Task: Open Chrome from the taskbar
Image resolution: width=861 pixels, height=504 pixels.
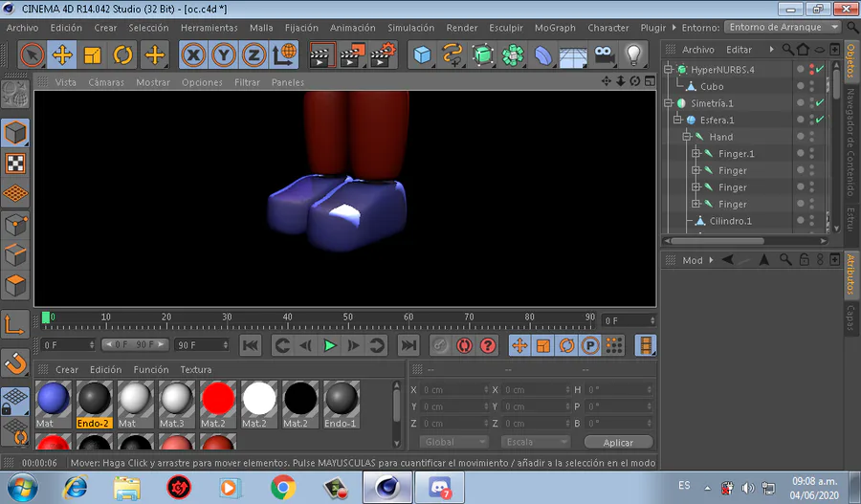Action: click(283, 487)
